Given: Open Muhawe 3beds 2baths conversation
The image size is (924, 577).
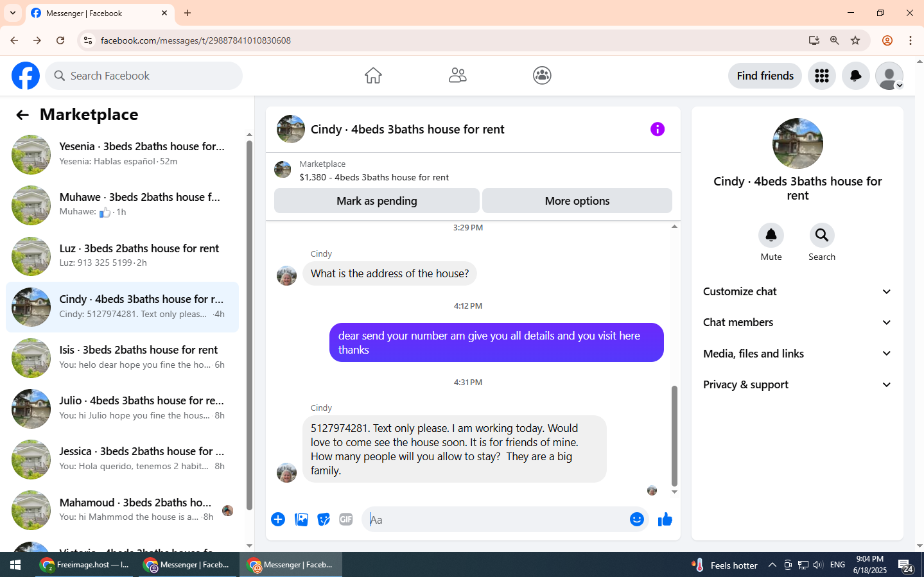Looking at the screenshot, I should (x=123, y=205).
